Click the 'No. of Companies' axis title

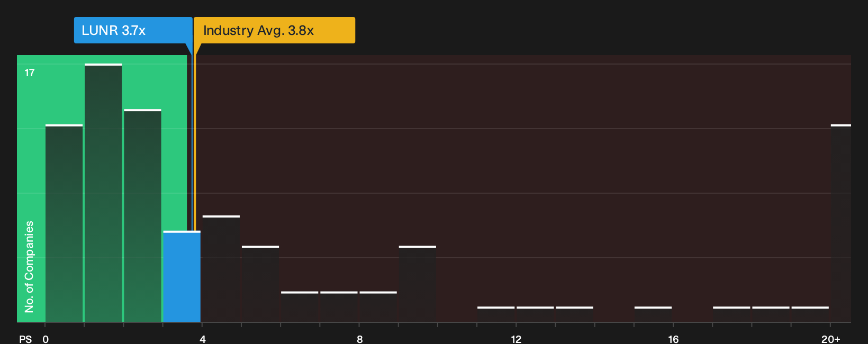(x=29, y=267)
